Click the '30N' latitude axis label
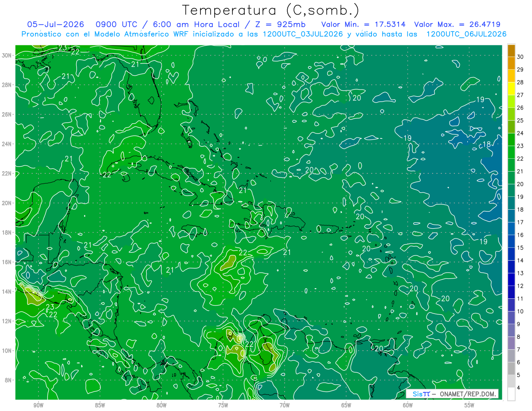532x411 pixels. pyautogui.click(x=7, y=55)
